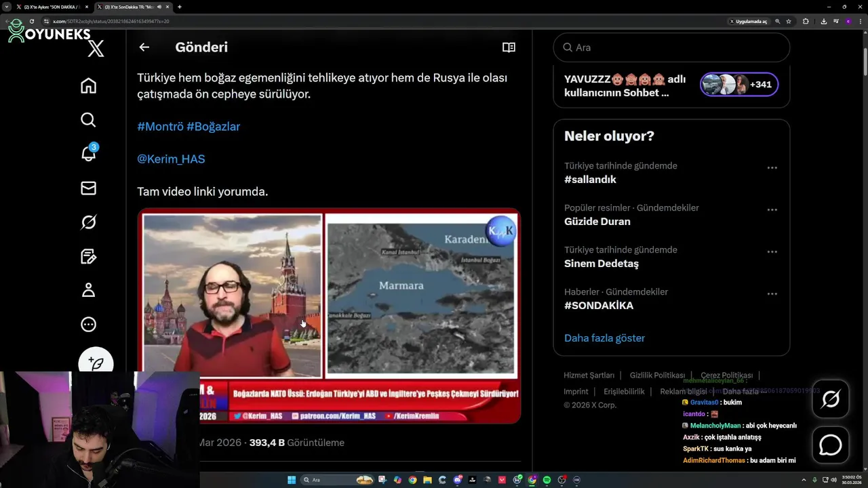Open Reklam bilgisi footer link
This screenshot has width=868, height=488.
click(x=684, y=391)
